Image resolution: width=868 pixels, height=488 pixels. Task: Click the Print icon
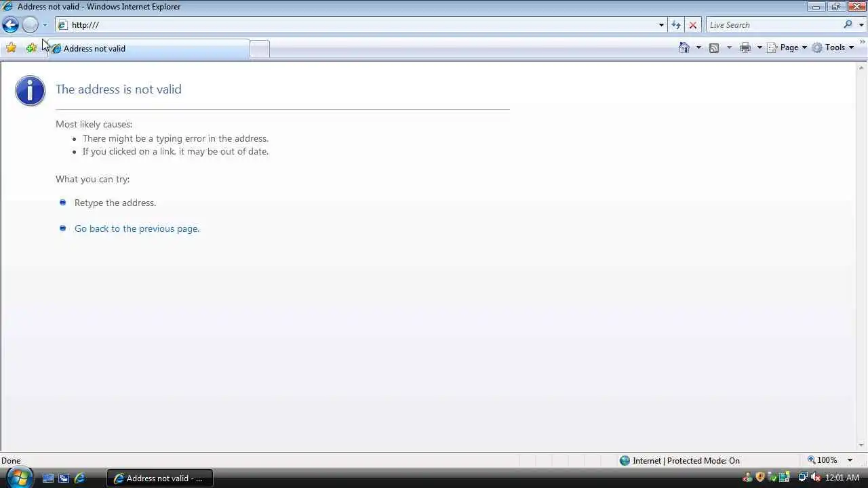tap(745, 47)
